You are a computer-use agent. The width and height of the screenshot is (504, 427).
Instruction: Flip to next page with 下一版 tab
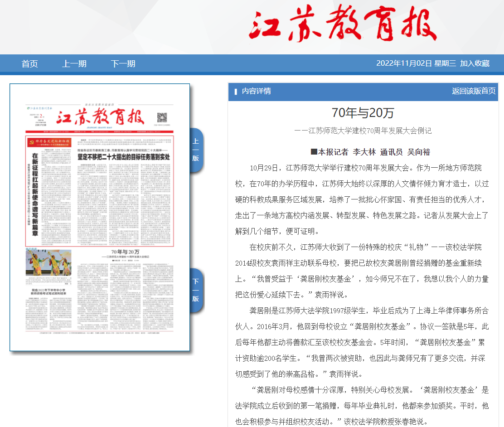tap(196, 291)
